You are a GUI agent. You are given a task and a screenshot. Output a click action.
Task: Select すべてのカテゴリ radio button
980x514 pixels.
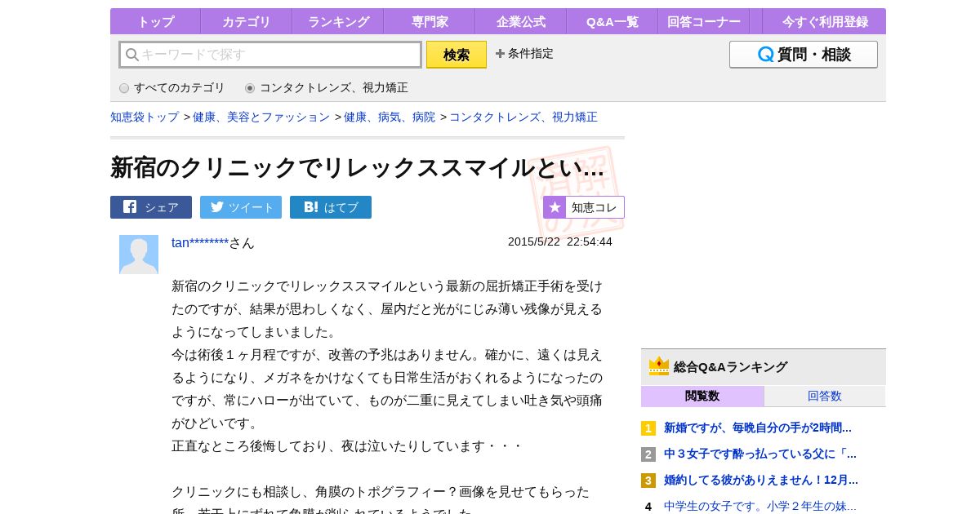point(124,88)
